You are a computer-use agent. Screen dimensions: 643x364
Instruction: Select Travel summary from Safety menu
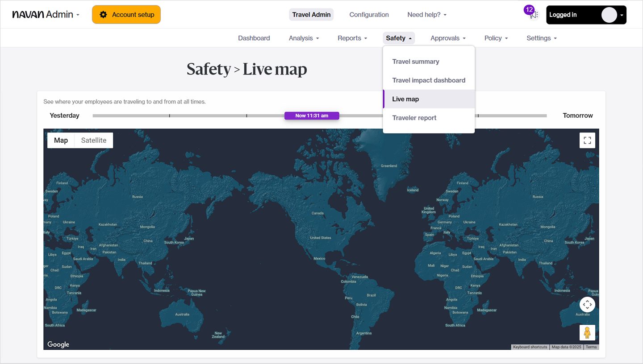tap(416, 62)
